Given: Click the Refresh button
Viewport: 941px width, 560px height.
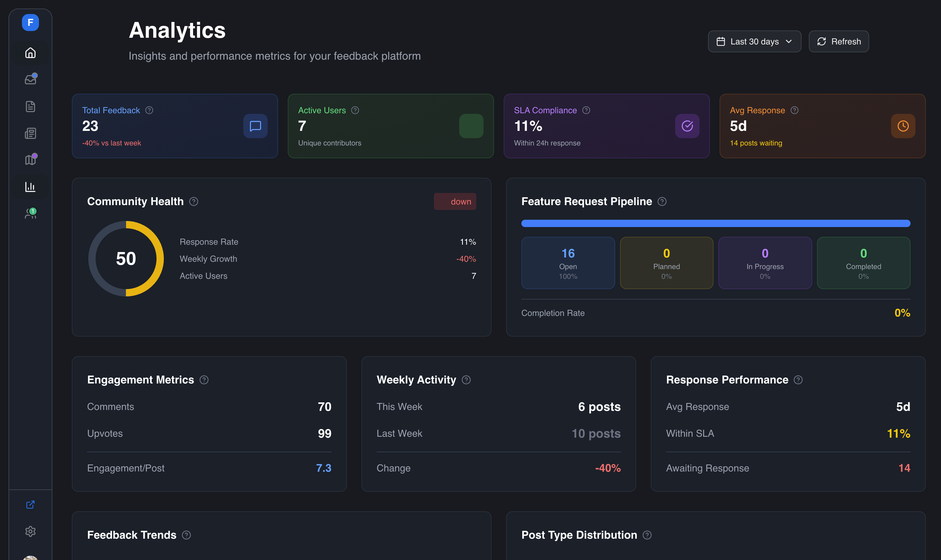Looking at the screenshot, I should coord(838,41).
